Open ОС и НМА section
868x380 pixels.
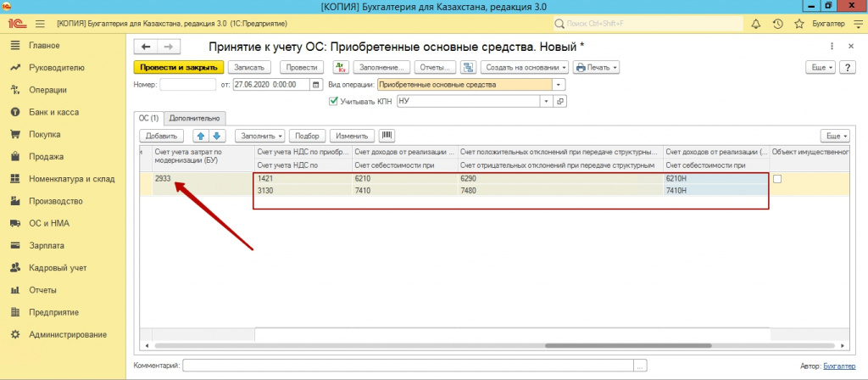(x=48, y=223)
